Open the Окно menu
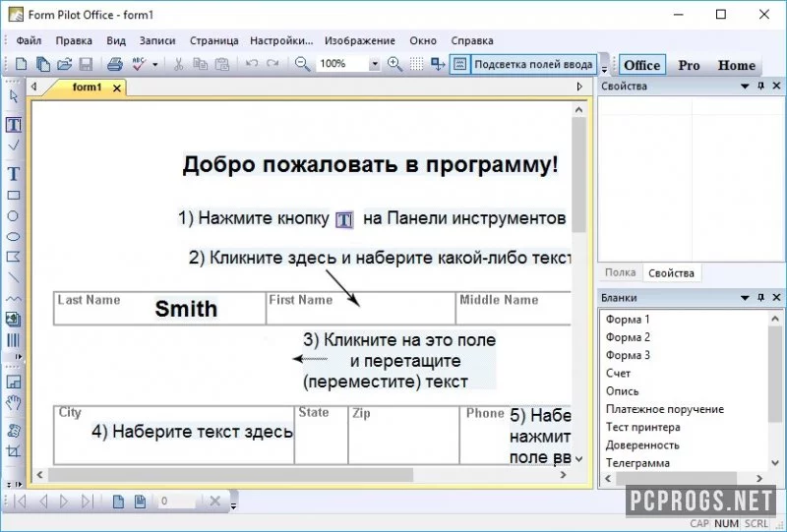The height and width of the screenshot is (532, 787). (x=423, y=40)
